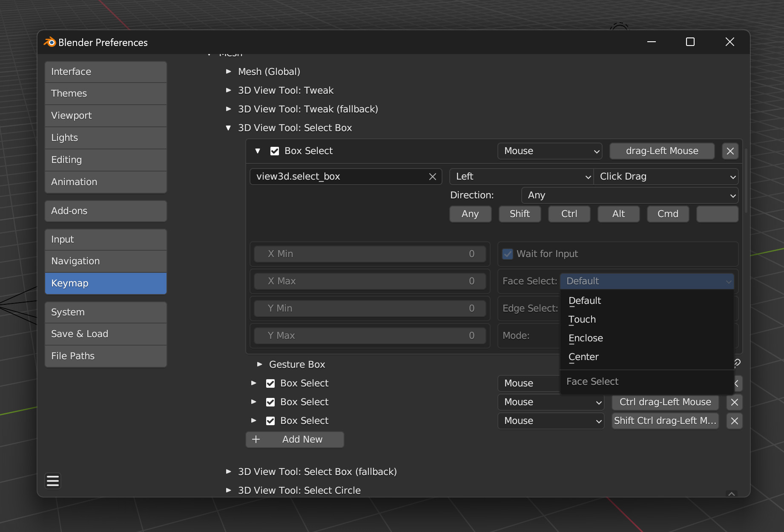Open the Direction Any dropdown
Screen dimensions: 784x532
(x=630, y=195)
